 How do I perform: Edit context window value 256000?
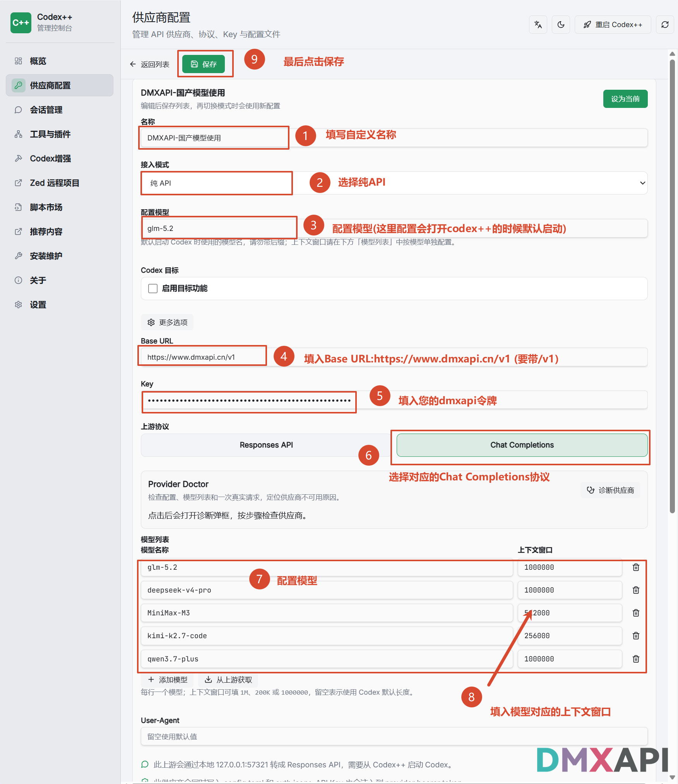tap(570, 636)
